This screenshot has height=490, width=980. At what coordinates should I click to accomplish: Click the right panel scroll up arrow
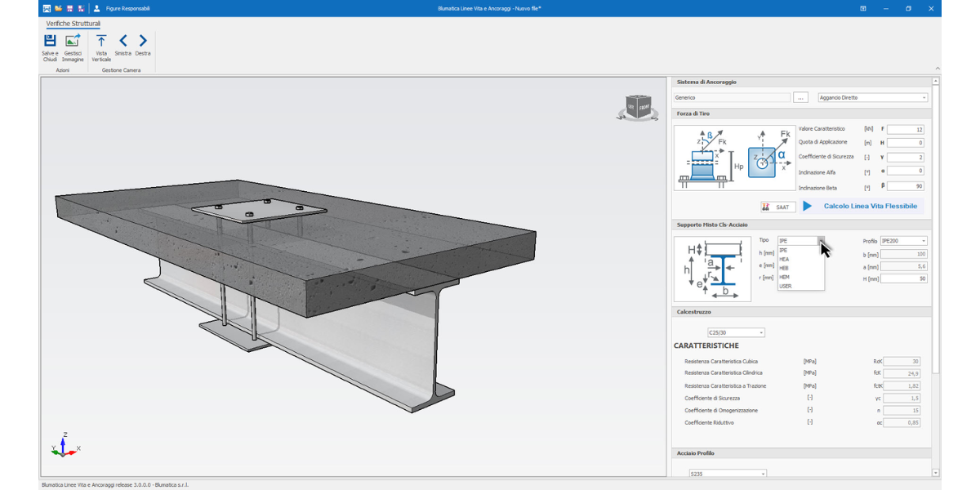(x=936, y=82)
